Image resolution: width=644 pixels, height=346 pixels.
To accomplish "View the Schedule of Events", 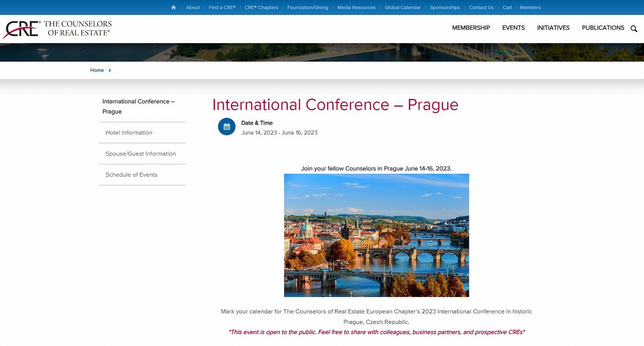I will [131, 175].
